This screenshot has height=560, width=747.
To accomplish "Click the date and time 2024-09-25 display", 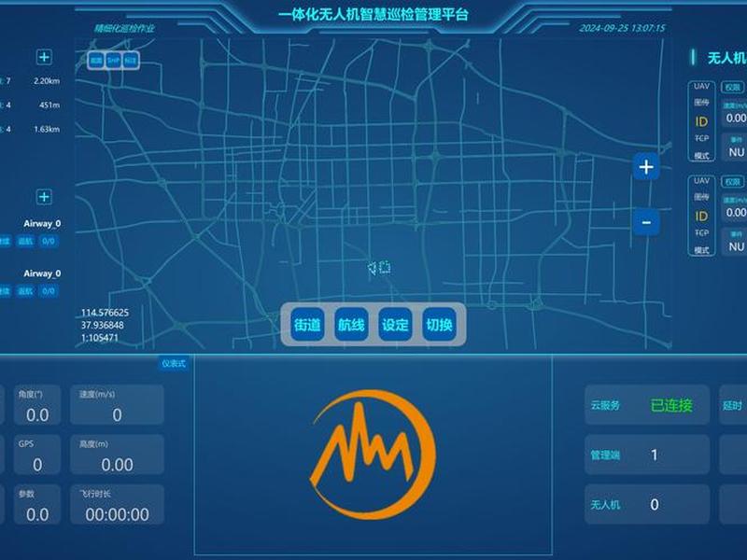I will 622,28.
